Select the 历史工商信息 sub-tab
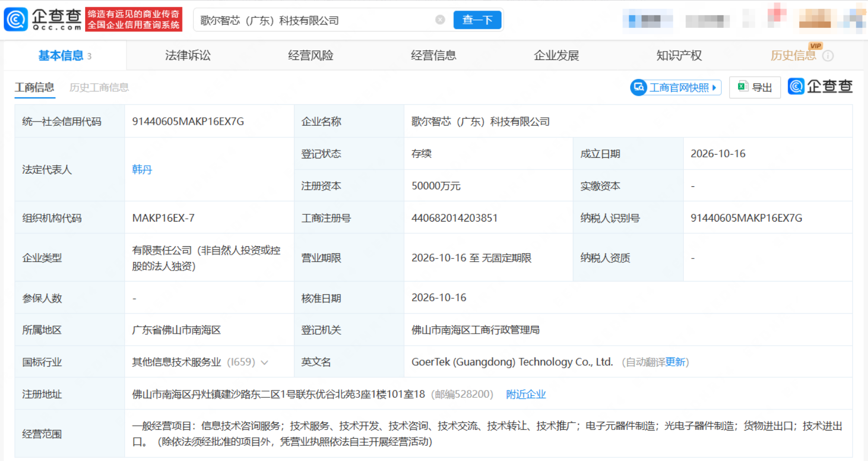The image size is (868, 461). pyautogui.click(x=99, y=87)
